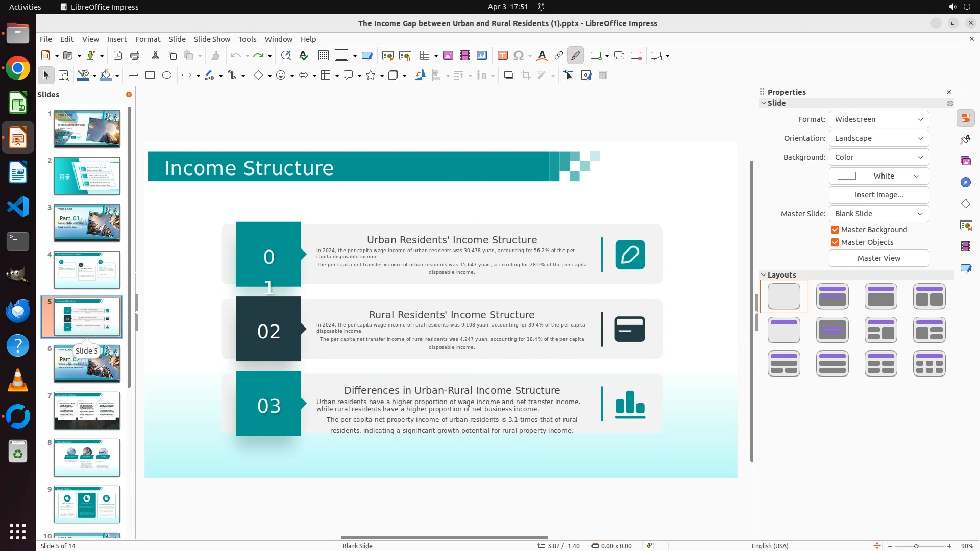Collapse the Layouts section
Image resolution: width=980 pixels, height=551 pixels.
click(764, 275)
